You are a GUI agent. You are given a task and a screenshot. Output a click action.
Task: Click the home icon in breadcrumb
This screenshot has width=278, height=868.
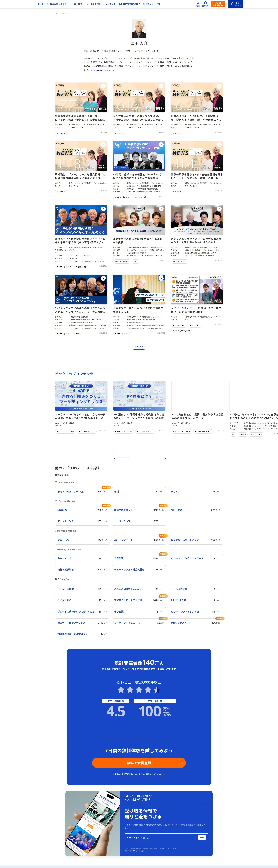click(57, 13)
